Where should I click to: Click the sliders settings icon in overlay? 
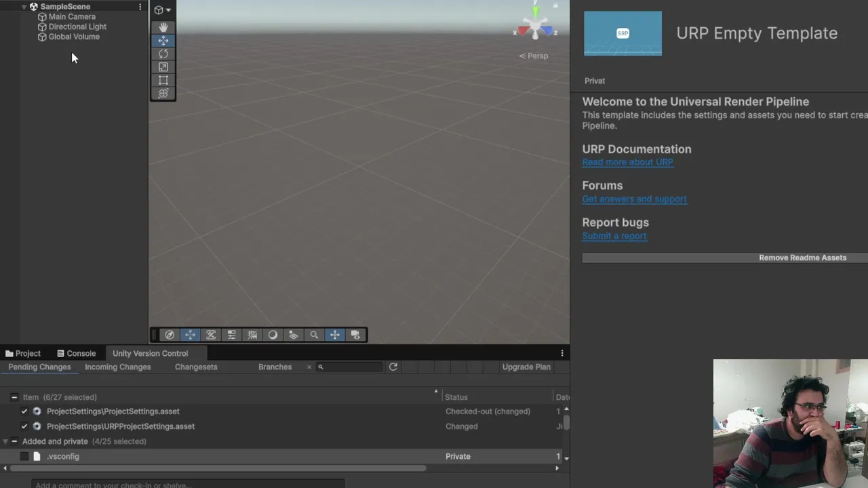click(232, 335)
